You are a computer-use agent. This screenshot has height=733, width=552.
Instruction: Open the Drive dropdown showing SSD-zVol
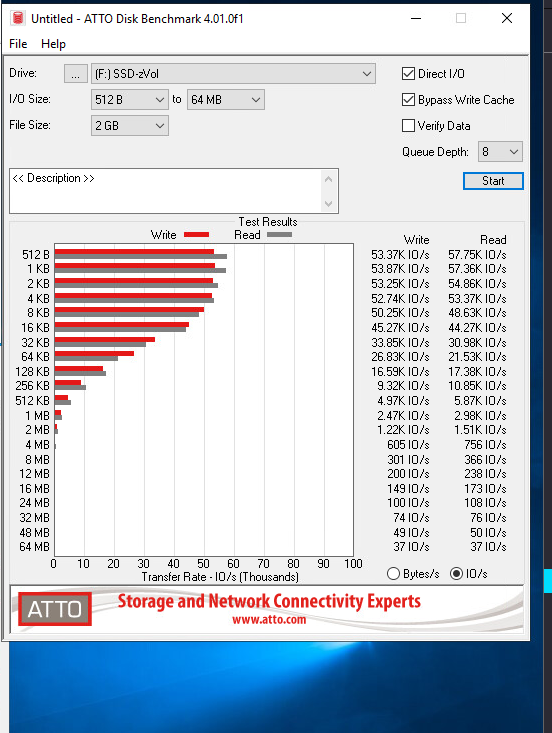click(x=233, y=73)
